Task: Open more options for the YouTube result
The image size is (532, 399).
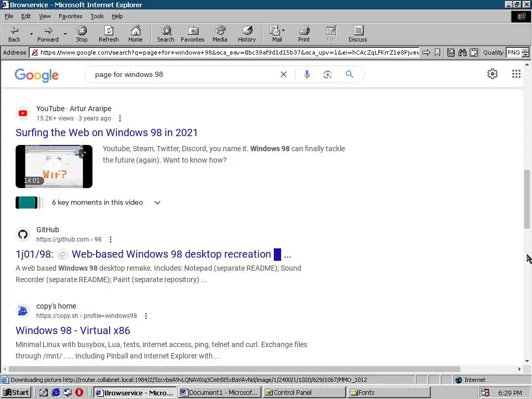Action: [120, 118]
